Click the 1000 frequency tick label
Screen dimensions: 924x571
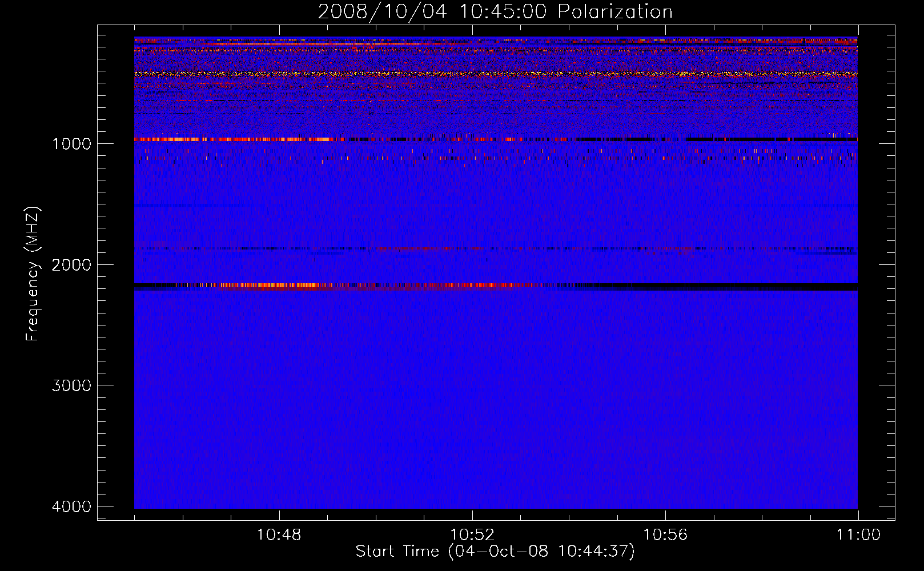(x=71, y=144)
